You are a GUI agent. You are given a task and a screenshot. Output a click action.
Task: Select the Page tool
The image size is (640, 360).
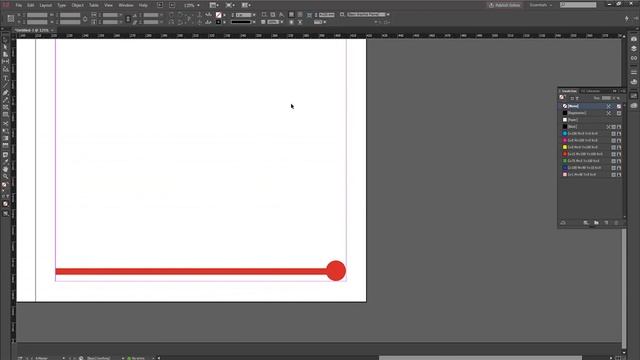[x=5, y=54]
